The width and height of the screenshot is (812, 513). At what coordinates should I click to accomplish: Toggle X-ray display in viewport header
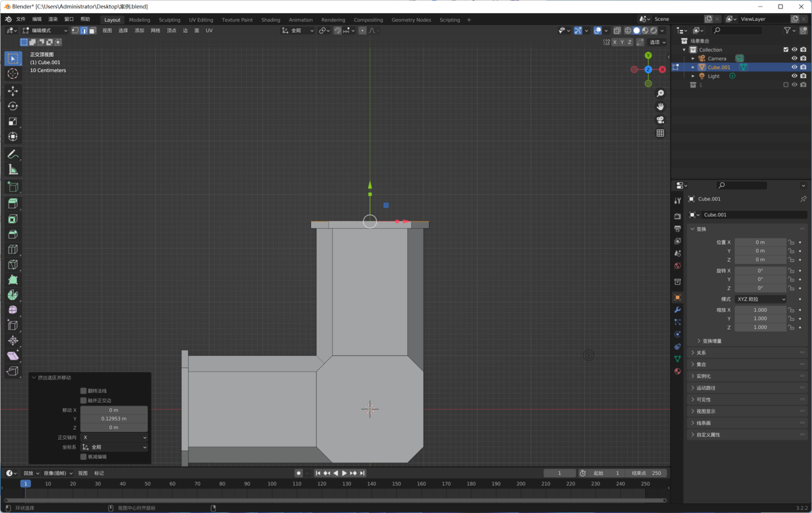click(617, 30)
